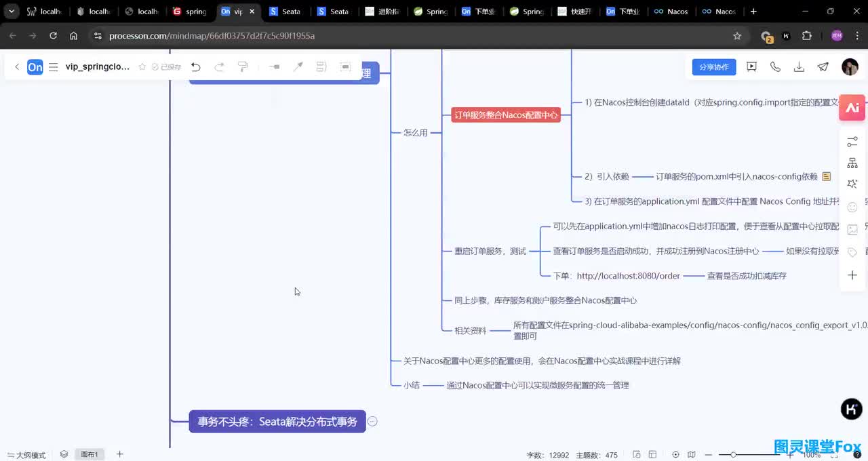Redo the last mindmap edit

[x=219, y=66]
